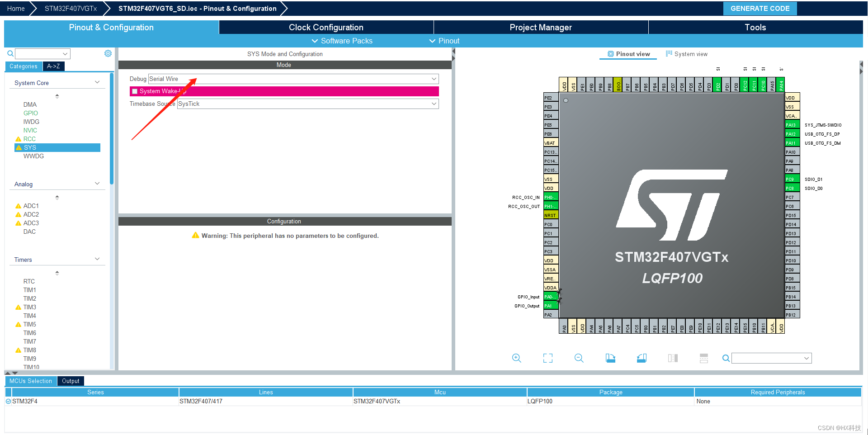
Task: Select TIM5 in Timers
Action: [x=30, y=324]
